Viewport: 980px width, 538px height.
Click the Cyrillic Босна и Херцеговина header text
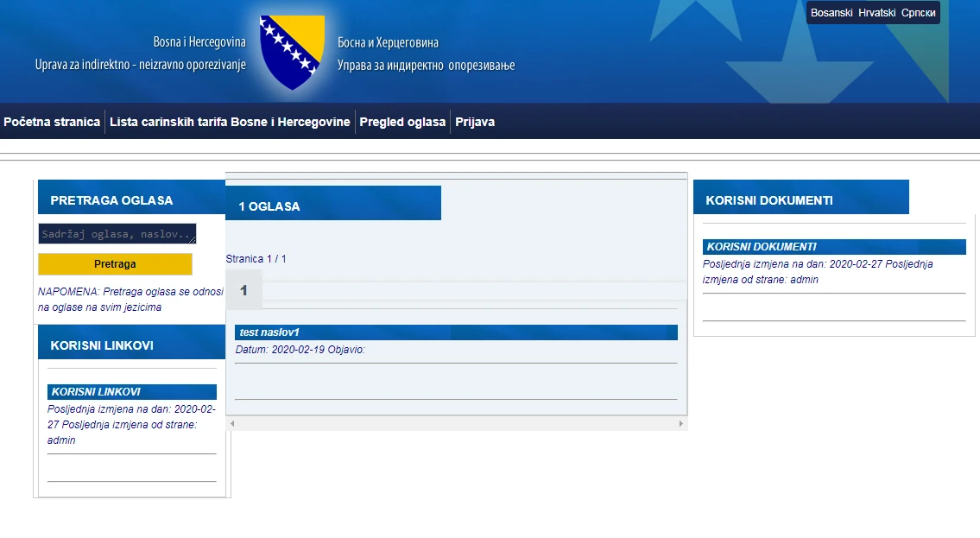(x=389, y=42)
